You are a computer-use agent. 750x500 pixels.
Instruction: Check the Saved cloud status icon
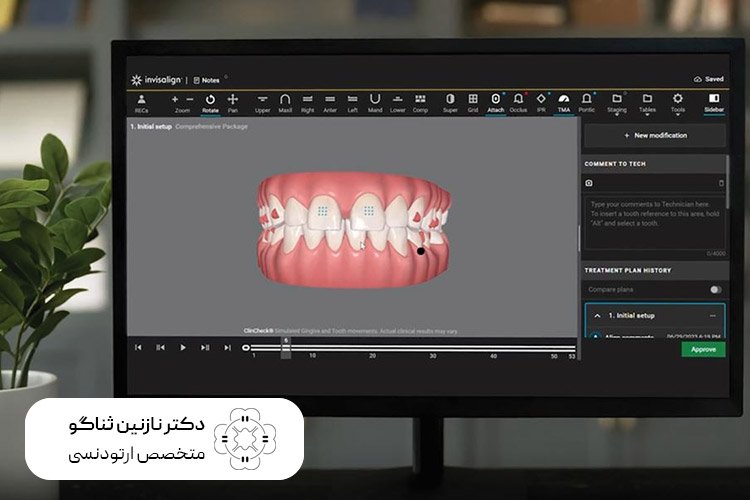point(697,79)
